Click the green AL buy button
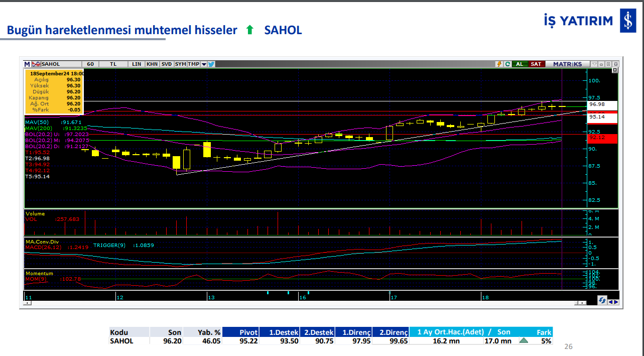Viewport: 644px width, 356px height. (x=520, y=64)
